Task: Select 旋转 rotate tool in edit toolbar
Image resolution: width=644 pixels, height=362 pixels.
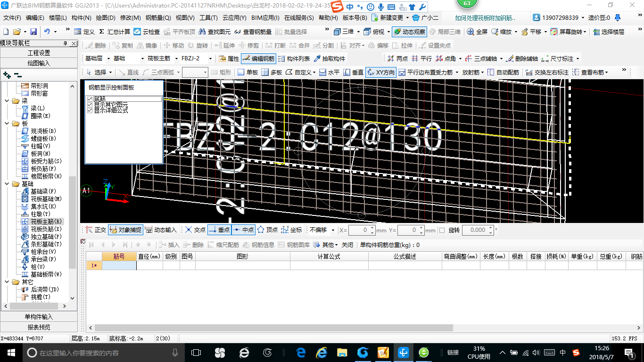Action: (x=198, y=45)
